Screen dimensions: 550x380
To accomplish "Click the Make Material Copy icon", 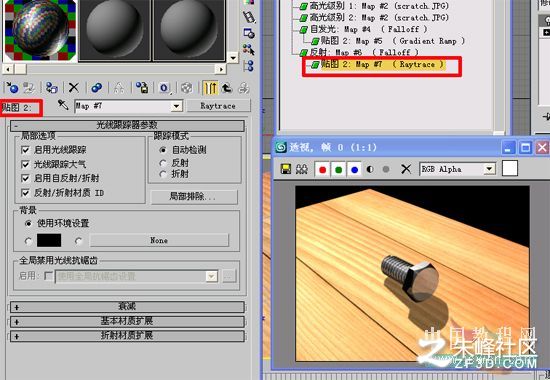I will click(x=96, y=88).
